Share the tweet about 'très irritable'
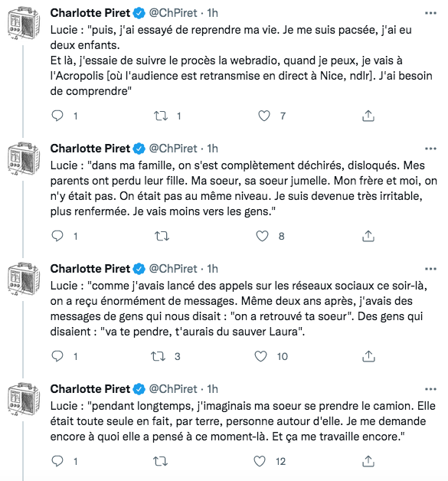Viewport: 448px width, 481px height. [x=368, y=236]
